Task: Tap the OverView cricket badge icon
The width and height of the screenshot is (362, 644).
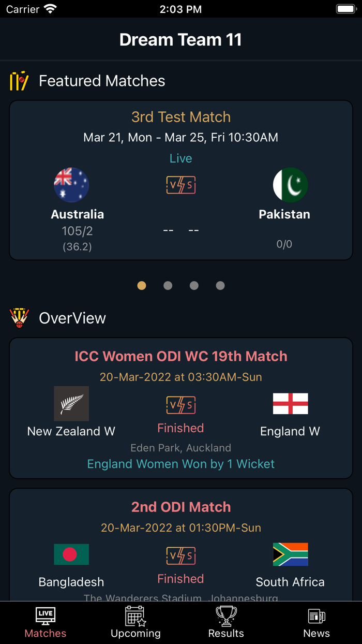Action: pyautogui.click(x=19, y=318)
